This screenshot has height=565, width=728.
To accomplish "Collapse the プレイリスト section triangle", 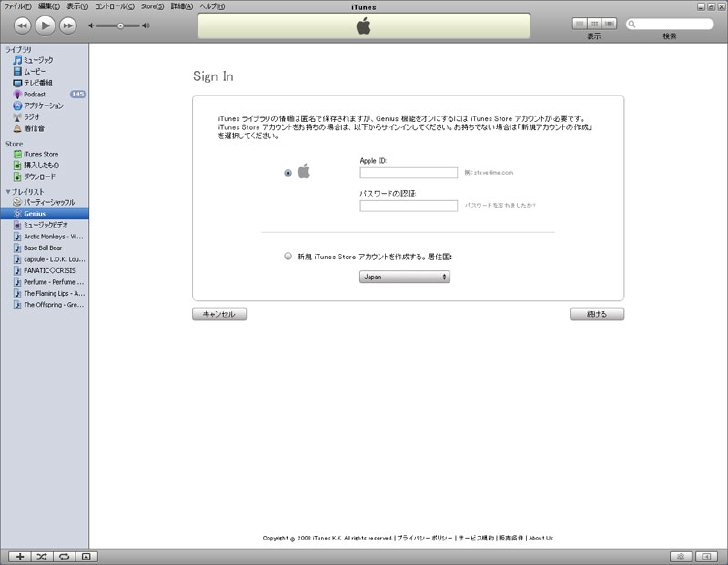I will point(8,191).
